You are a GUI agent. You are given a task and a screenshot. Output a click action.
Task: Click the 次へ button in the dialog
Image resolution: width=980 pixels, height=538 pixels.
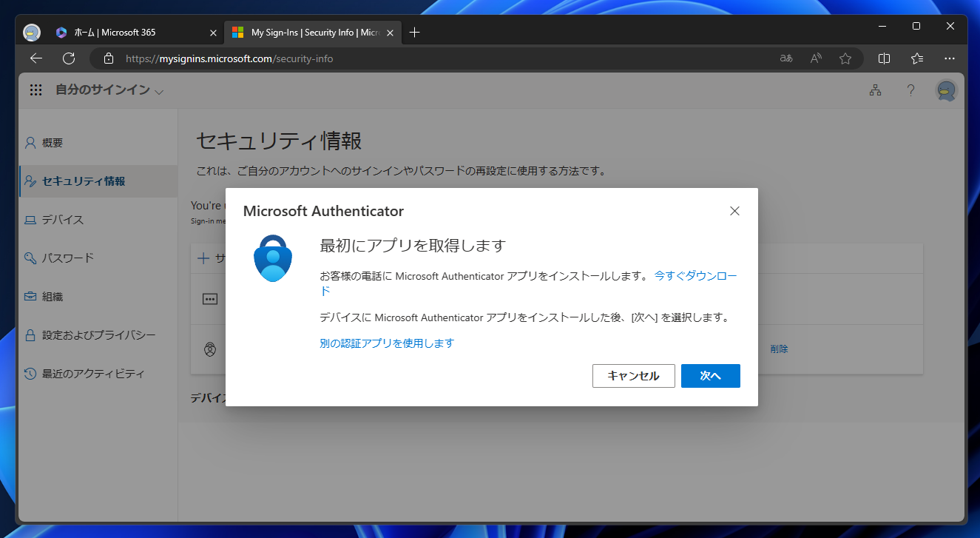tap(710, 376)
